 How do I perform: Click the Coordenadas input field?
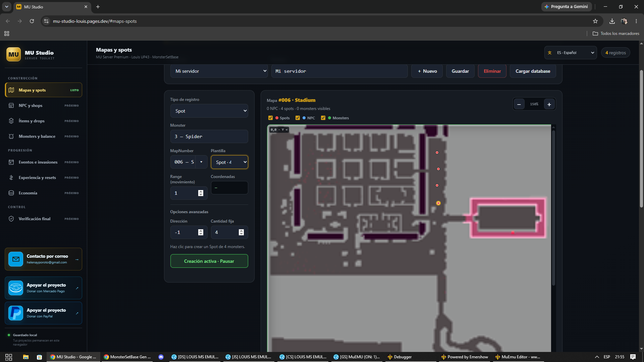click(x=229, y=188)
